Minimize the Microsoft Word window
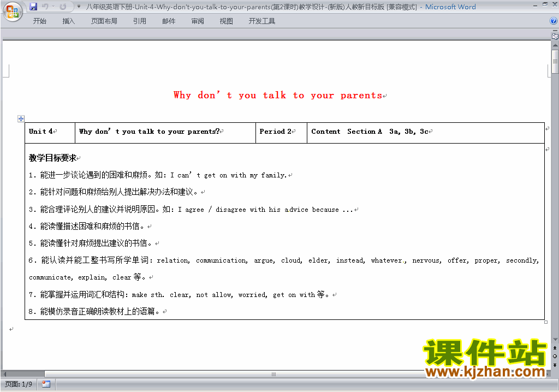 point(535,5)
